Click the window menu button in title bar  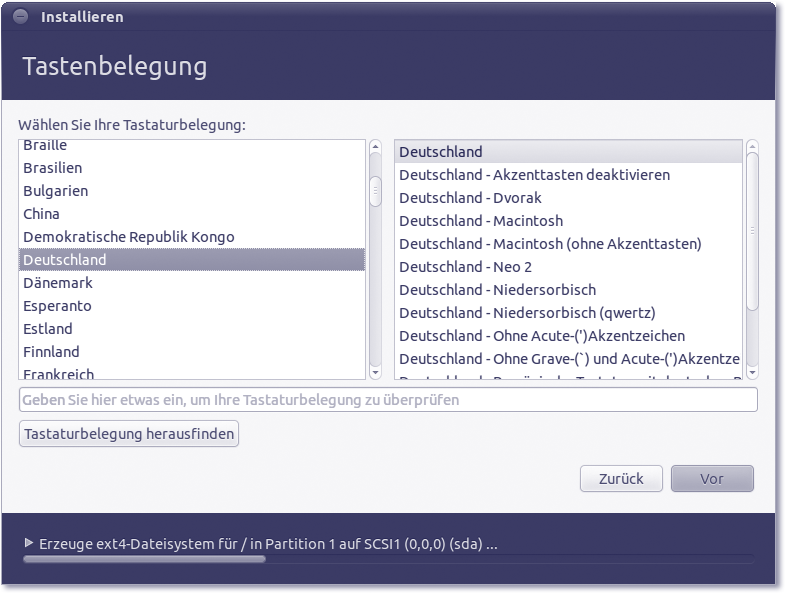(x=21, y=17)
